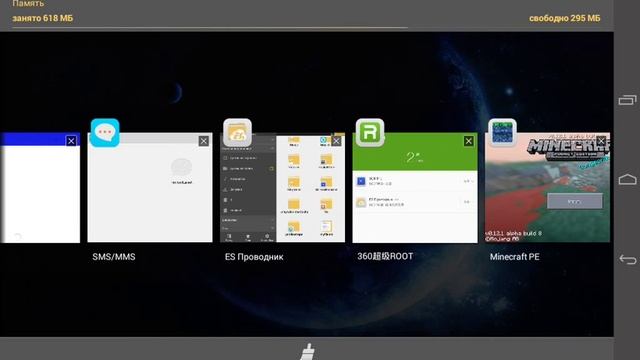
Task: Tap the "SMS/MMS" label
Action: 114,257
